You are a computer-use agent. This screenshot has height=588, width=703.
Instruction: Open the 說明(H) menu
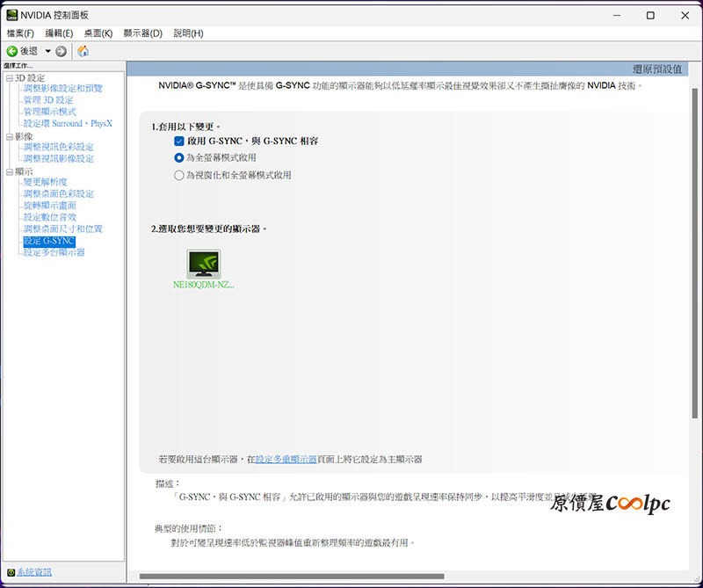point(188,33)
